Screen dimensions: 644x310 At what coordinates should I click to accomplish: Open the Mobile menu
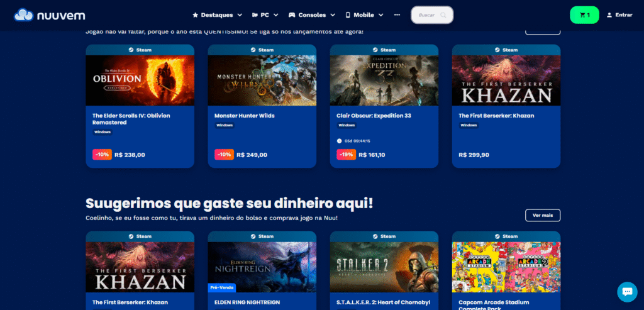[x=364, y=15]
